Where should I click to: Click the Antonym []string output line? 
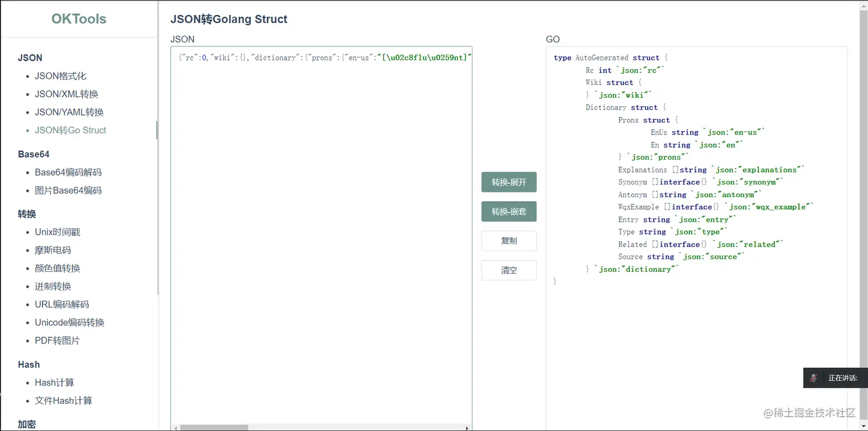[690, 195]
